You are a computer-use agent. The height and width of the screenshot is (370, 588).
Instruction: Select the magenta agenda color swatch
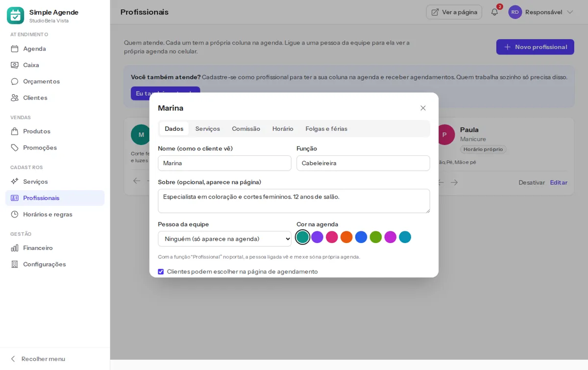click(391, 237)
